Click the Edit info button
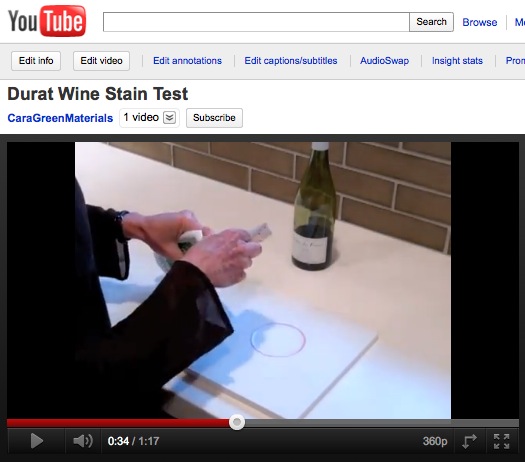Screen dimensions: 525x467 36,61
